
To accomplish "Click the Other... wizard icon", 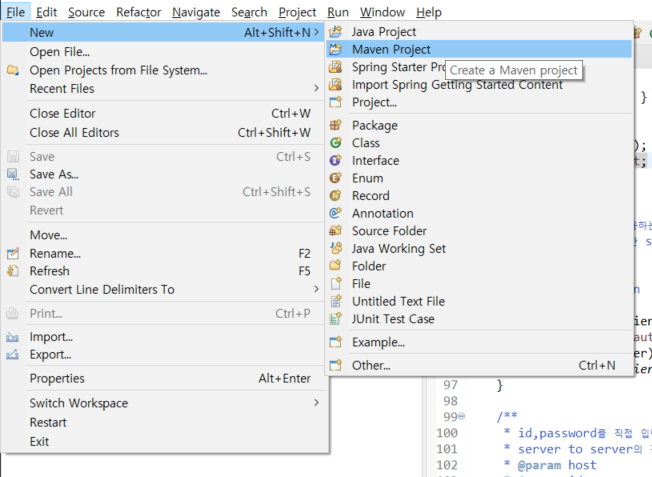I will click(336, 365).
